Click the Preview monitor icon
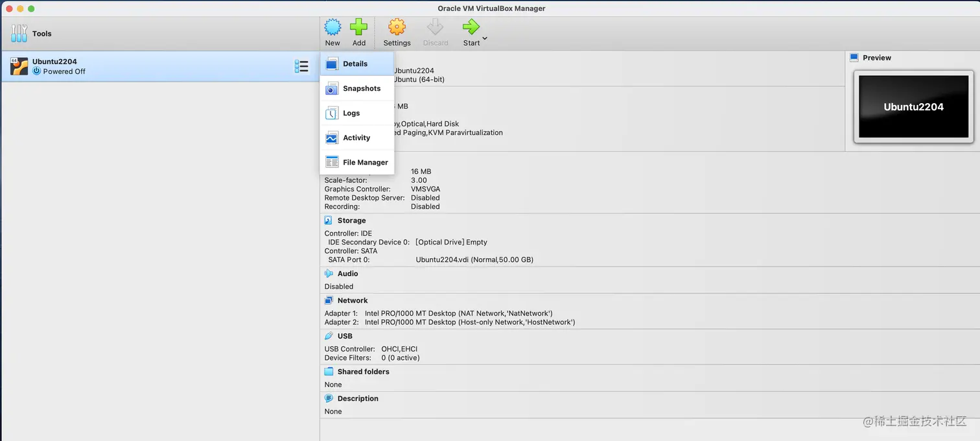980x441 pixels. (854, 58)
